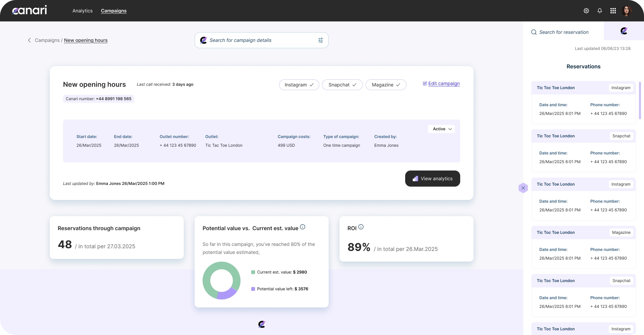This screenshot has height=335, width=644.
Task: Click the View analytics button
Action: coord(432,179)
